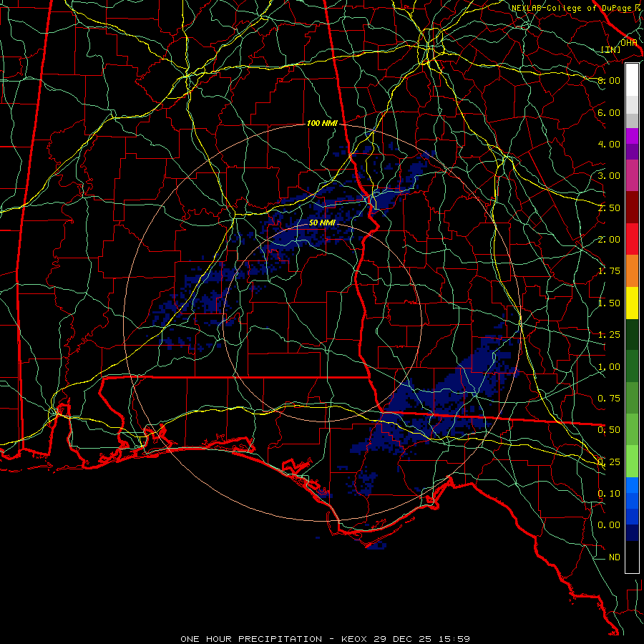Viewport: 644px width, 644px height.
Task: Click the '2.00' legend value
Action: pos(609,240)
